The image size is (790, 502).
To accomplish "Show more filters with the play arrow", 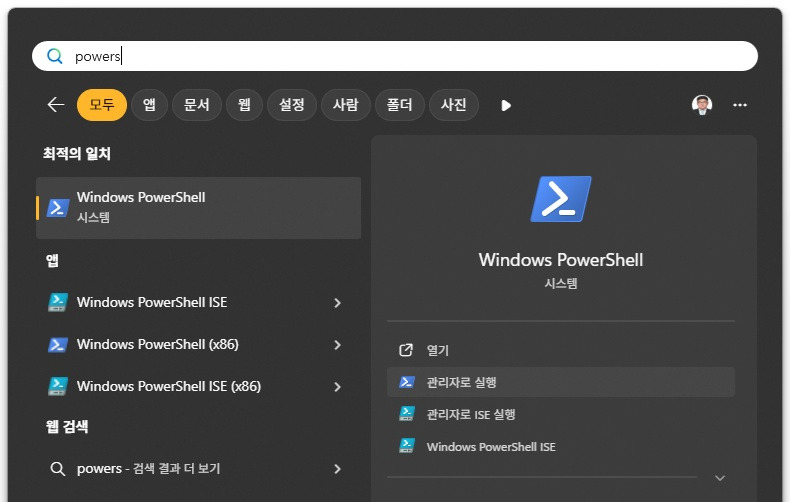I will 506,105.
